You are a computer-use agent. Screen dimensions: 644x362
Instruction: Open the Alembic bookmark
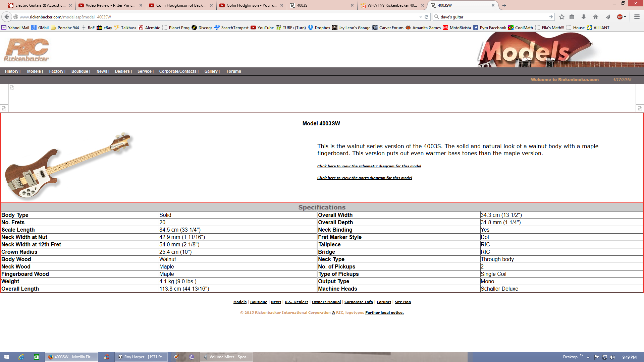click(149, 28)
